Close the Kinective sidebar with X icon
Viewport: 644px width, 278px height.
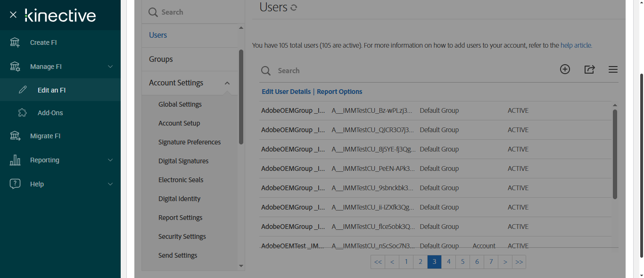[13, 15]
